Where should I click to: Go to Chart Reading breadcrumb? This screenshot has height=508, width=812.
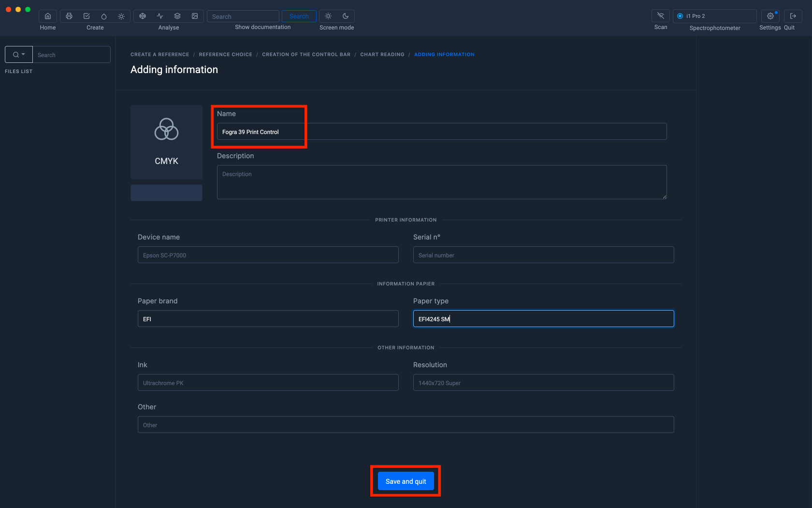382,55
